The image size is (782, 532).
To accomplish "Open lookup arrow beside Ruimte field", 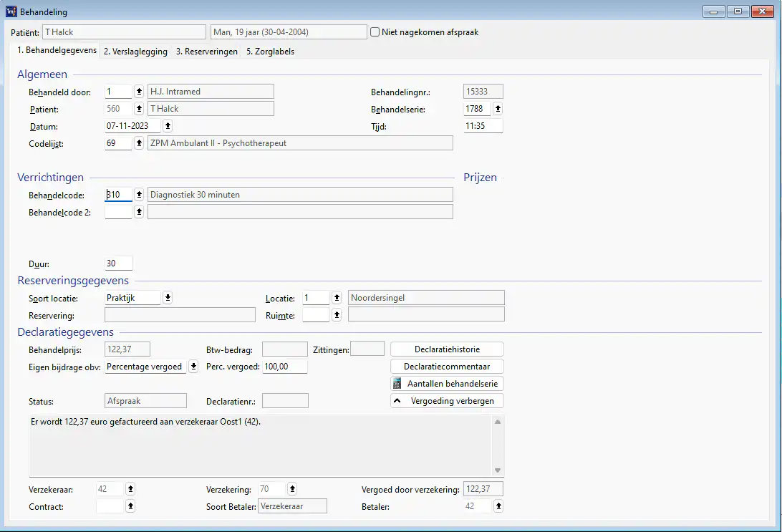I will coord(337,315).
